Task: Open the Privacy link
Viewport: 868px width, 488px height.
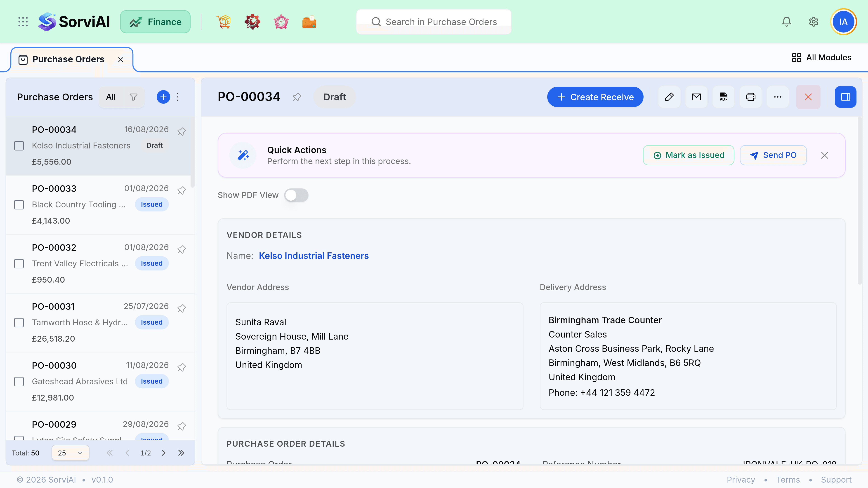Action: point(741,480)
